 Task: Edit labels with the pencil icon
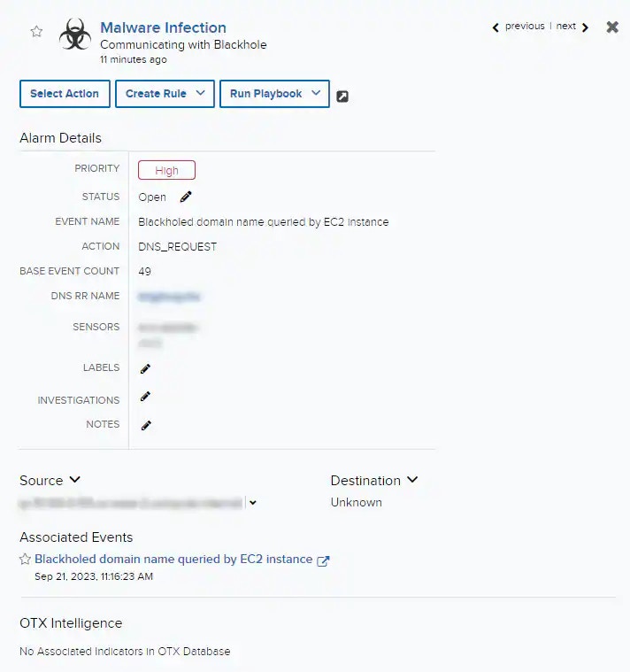[146, 368]
